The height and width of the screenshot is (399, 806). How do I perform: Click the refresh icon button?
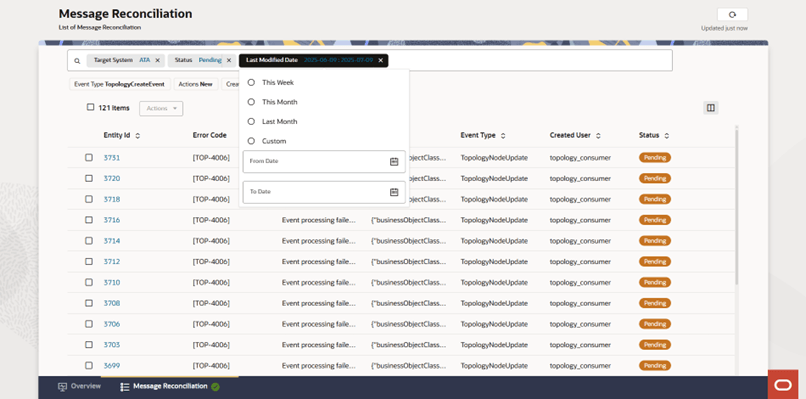point(732,14)
